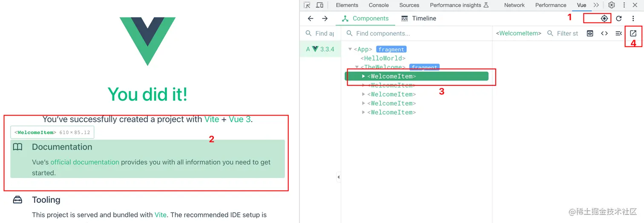Open Vue devtools more options menu
The height and width of the screenshot is (223, 644).
tap(633, 18)
